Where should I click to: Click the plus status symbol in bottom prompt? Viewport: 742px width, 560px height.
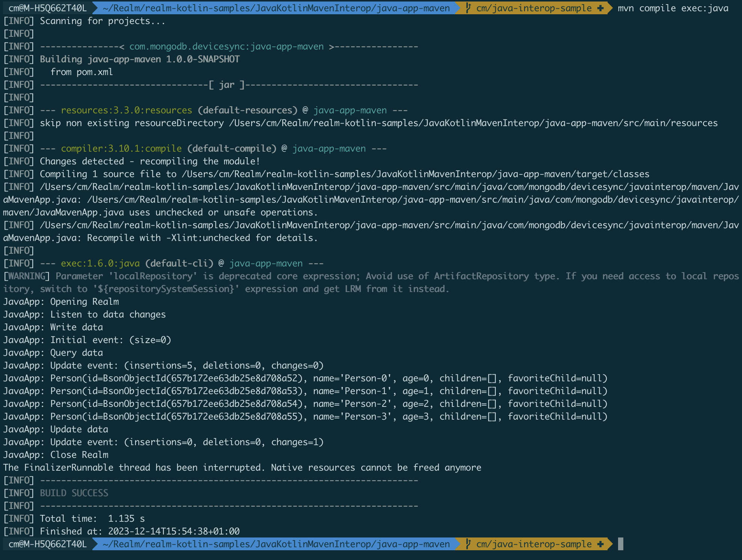coord(600,544)
